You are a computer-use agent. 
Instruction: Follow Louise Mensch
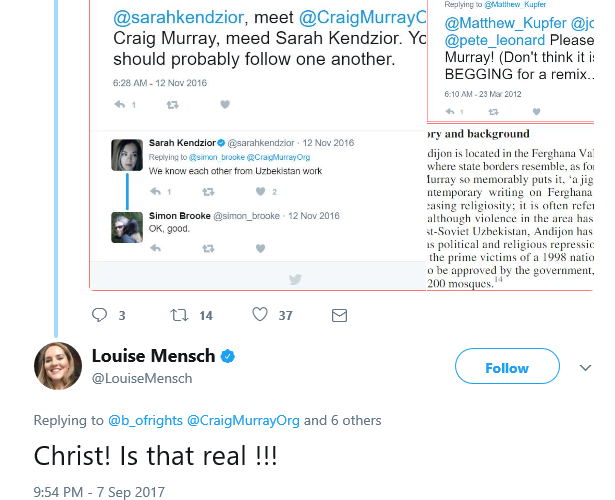506,368
